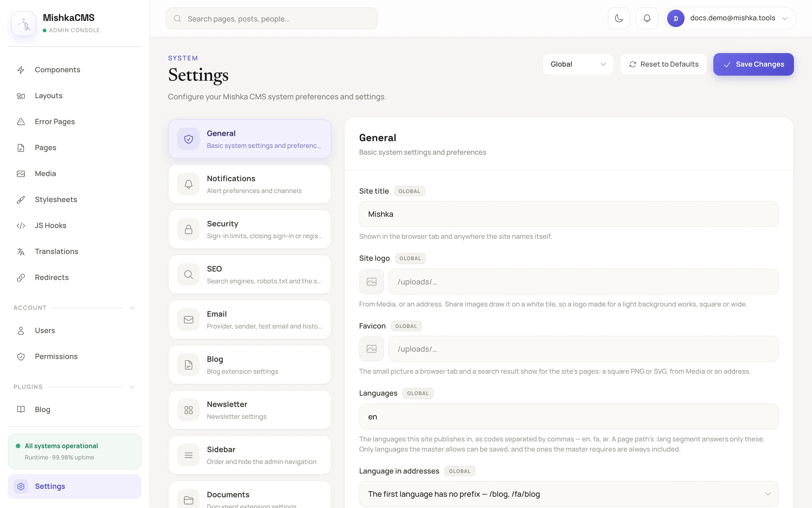This screenshot has width=812, height=508.
Task: Focus the Search pages, posts, people field
Action: (x=272, y=18)
